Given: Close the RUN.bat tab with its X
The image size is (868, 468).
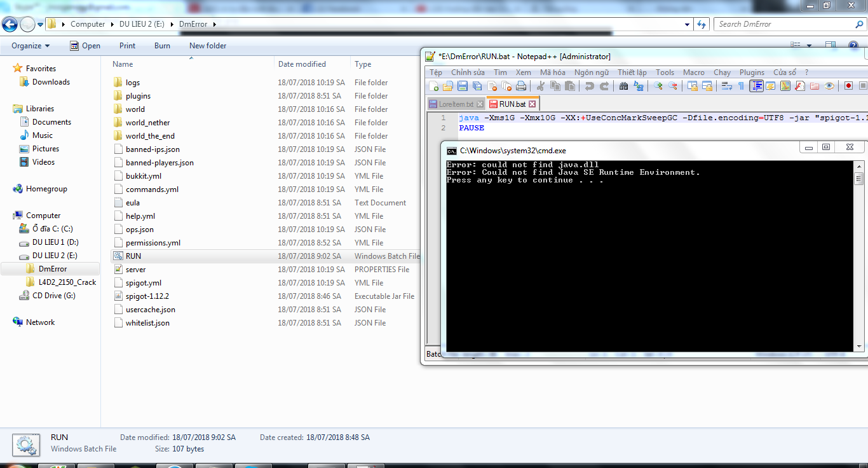Looking at the screenshot, I should coord(532,104).
